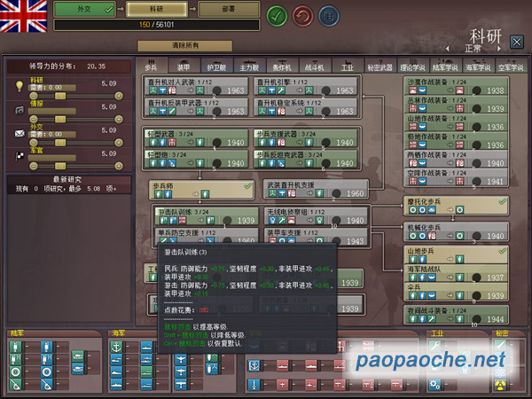Open the 战斗机 tab

tap(315, 65)
